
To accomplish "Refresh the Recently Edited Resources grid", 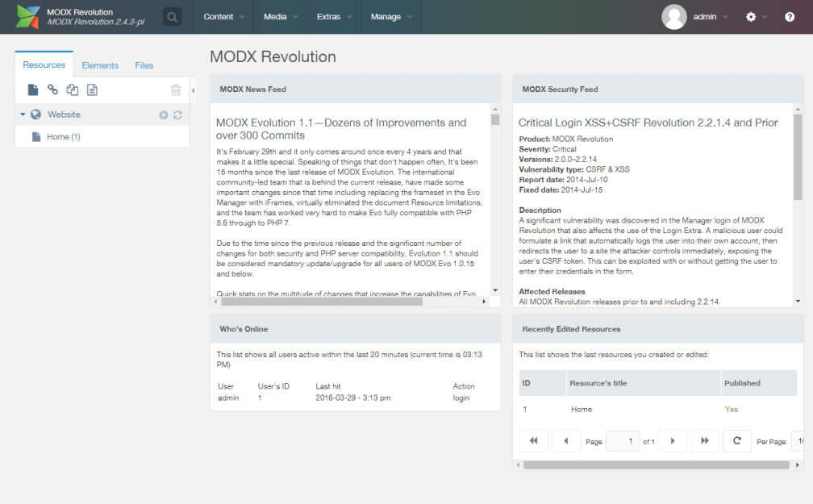I will pyautogui.click(x=737, y=441).
